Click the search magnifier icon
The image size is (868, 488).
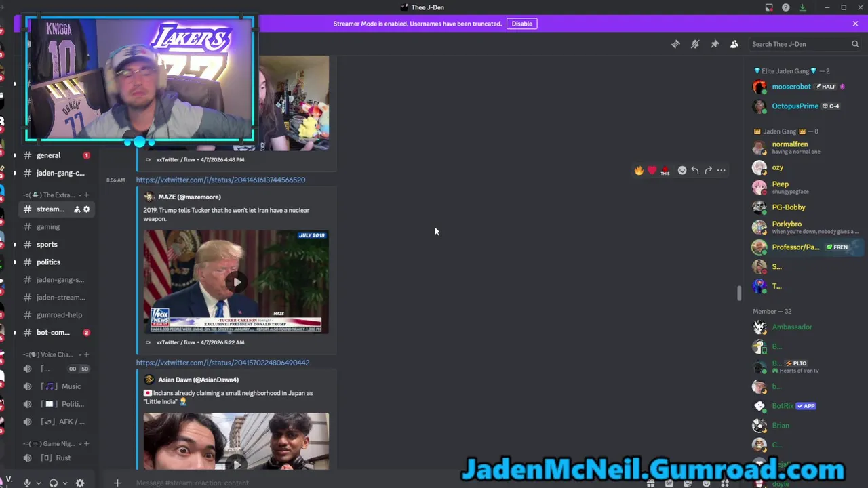[x=855, y=44]
